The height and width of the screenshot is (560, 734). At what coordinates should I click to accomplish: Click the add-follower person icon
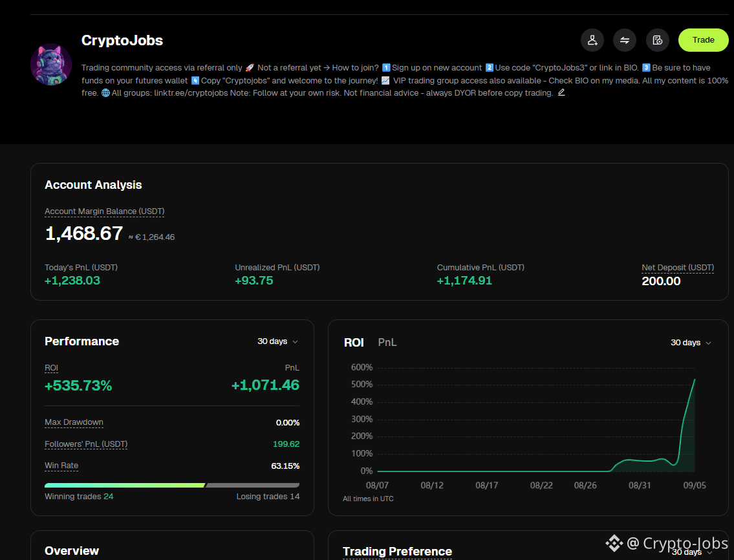tap(592, 40)
